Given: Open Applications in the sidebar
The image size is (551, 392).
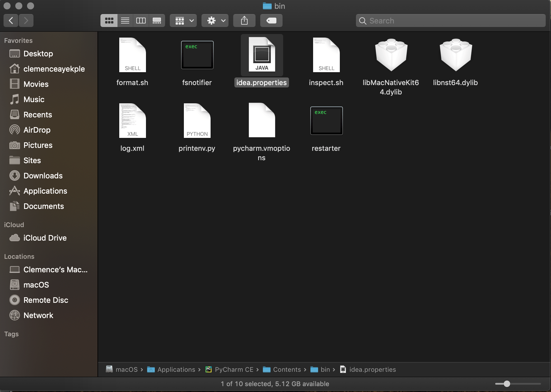Looking at the screenshot, I should 45,191.
